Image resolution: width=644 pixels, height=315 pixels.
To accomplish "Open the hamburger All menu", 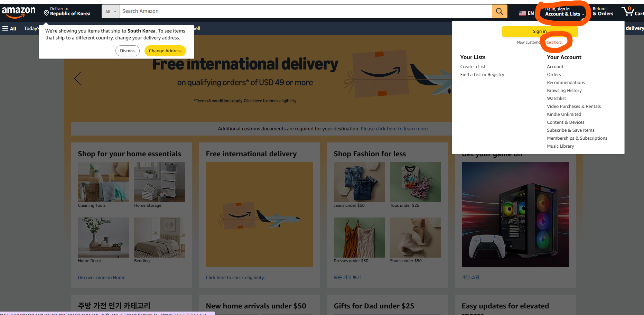I will click(10, 29).
